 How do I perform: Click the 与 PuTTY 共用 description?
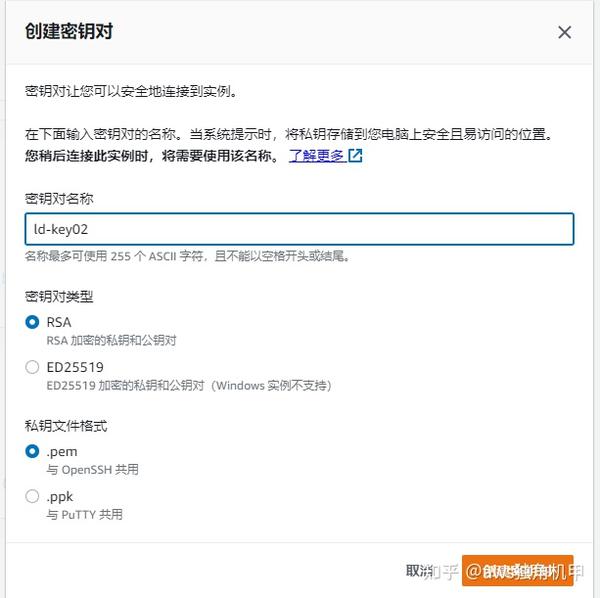pos(85,515)
